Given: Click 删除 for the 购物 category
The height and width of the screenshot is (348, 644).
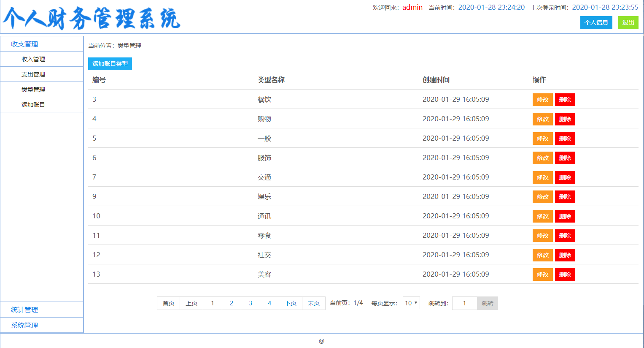Looking at the screenshot, I should pos(565,119).
